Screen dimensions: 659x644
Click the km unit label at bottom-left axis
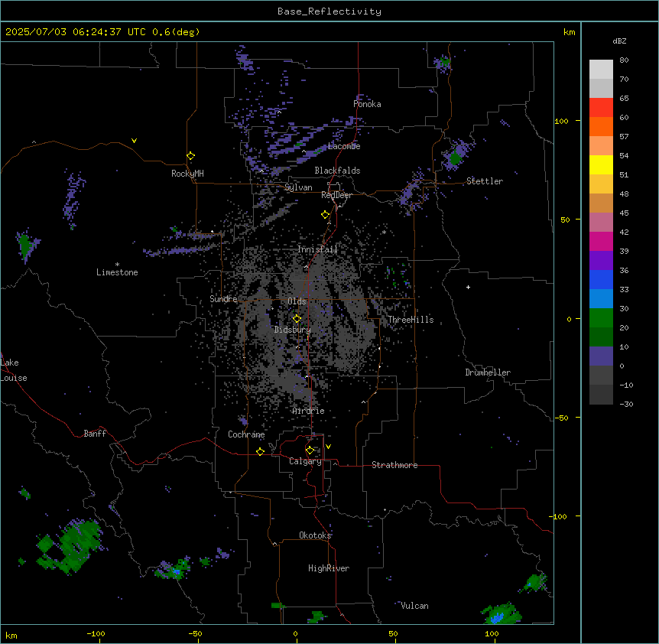11,635
